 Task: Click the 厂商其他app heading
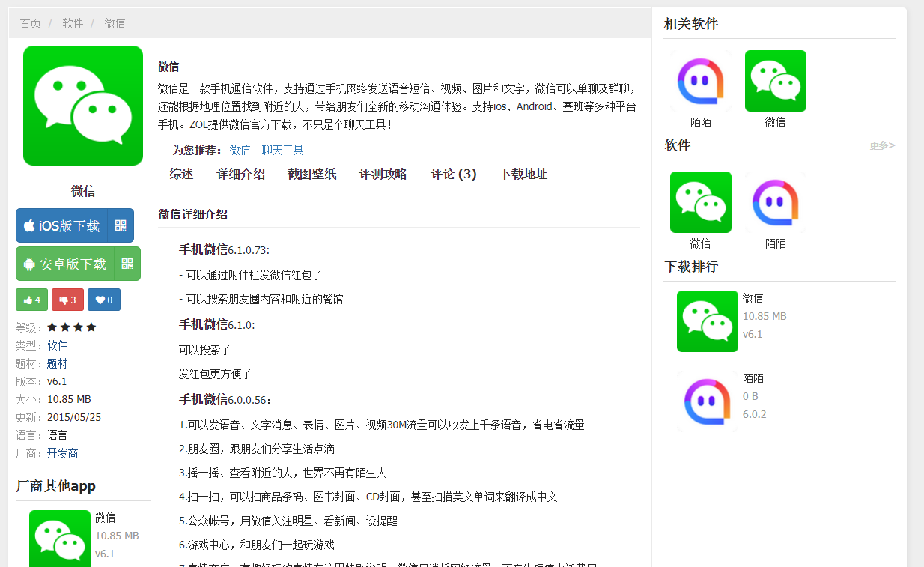click(56, 486)
